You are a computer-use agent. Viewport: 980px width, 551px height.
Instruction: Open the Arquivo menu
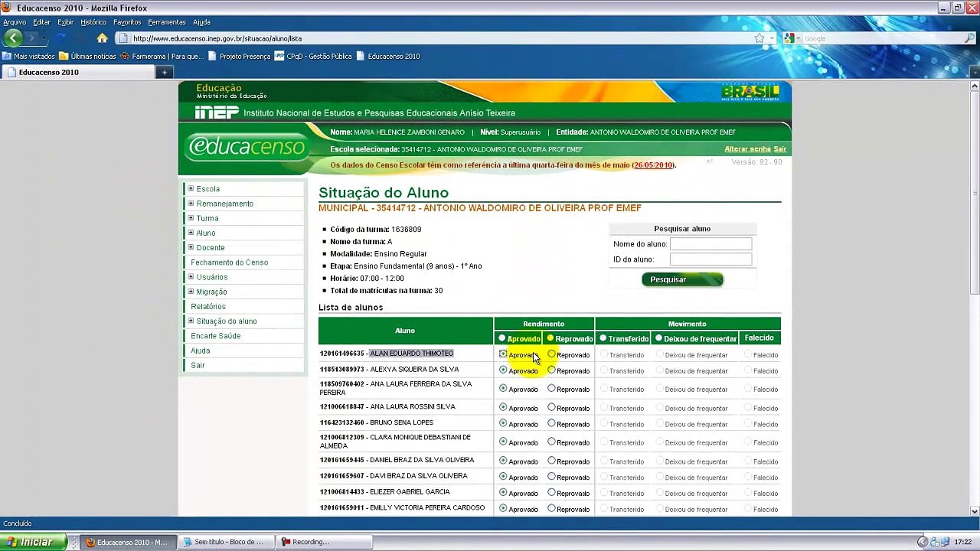coord(15,22)
